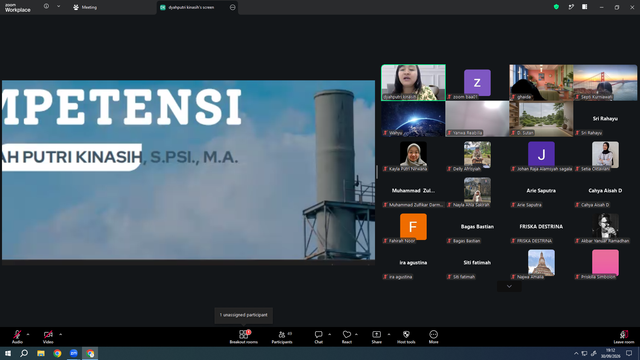
Task: Select dyahputri kinasih's video tile
Action: click(x=413, y=82)
